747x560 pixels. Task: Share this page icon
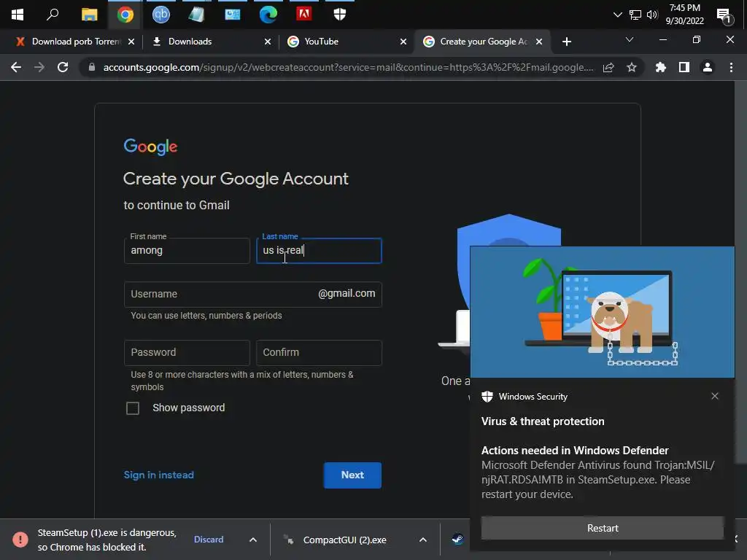click(x=608, y=68)
